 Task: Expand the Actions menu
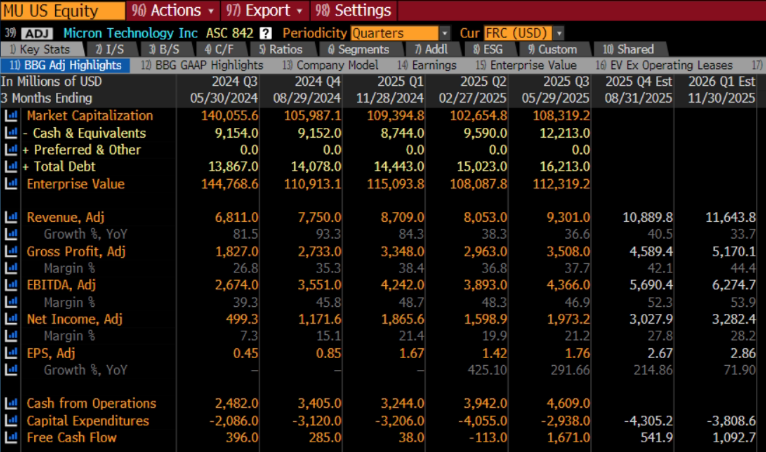click(x=173, y=10)
